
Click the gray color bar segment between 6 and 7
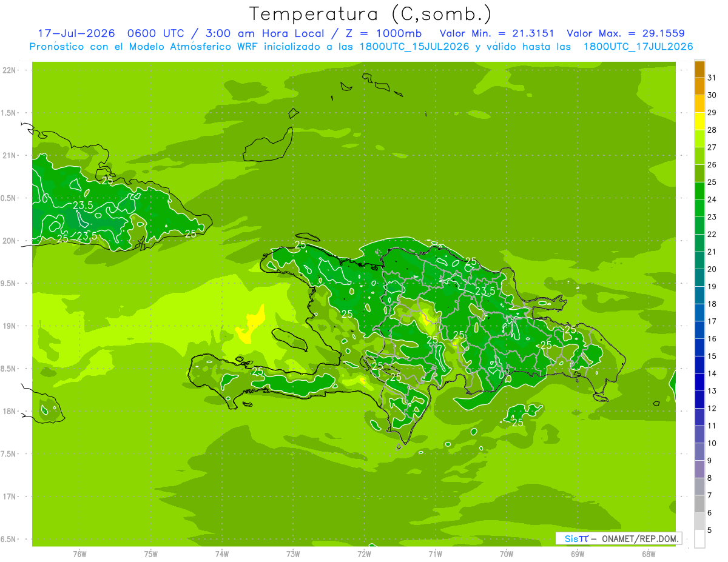point(699,504)
